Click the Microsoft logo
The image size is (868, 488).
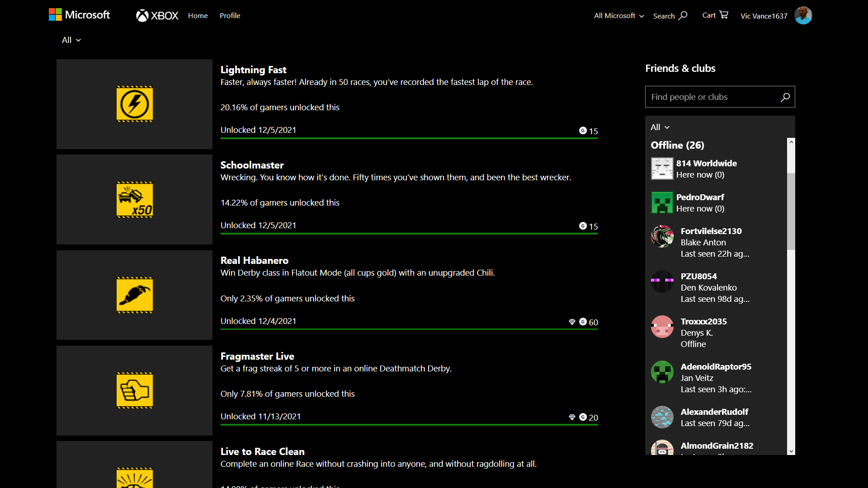[x=79, y=15]
